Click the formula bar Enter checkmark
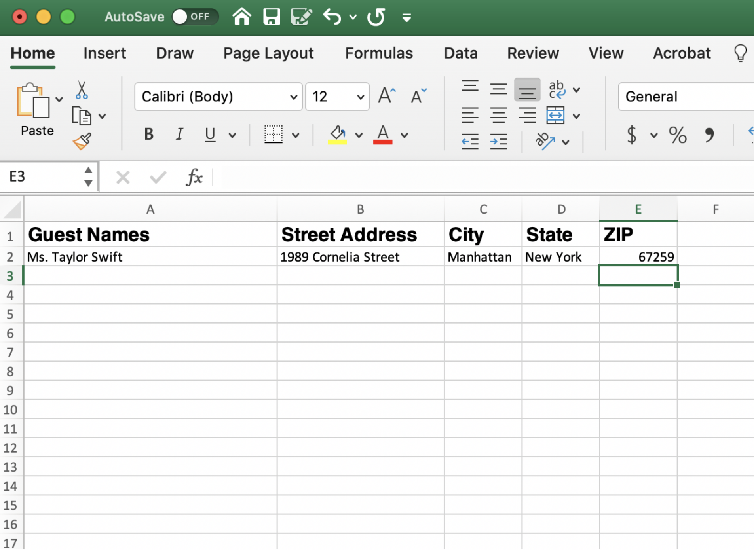Image resolution: width=756 pixels, height=550 pixels. [158, 177]
